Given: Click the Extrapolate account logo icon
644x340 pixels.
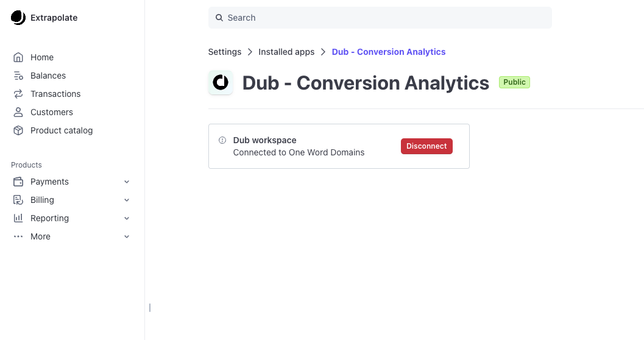Looking at the screenshot, I should [x=18, y=18].
